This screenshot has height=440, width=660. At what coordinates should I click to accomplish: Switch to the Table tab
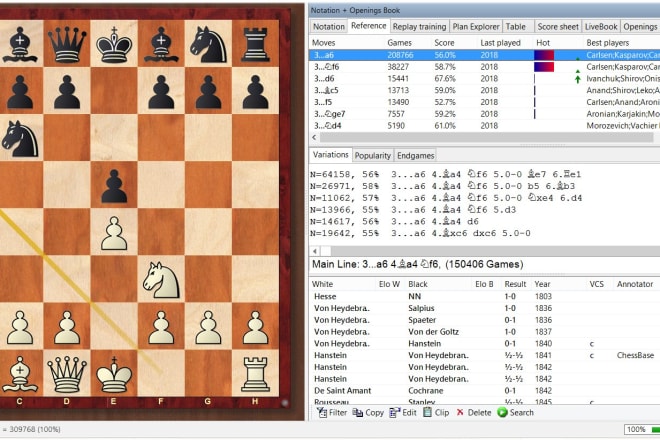(x=516, y=27)
